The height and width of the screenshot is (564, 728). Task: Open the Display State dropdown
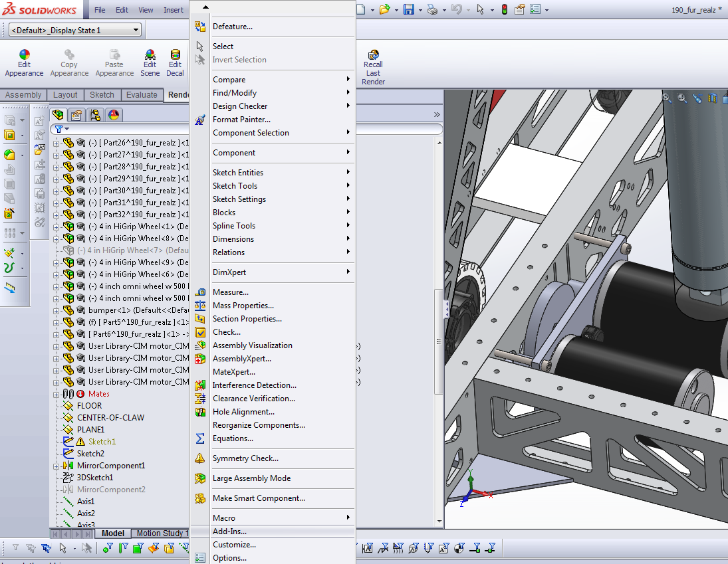coord(136,30)
